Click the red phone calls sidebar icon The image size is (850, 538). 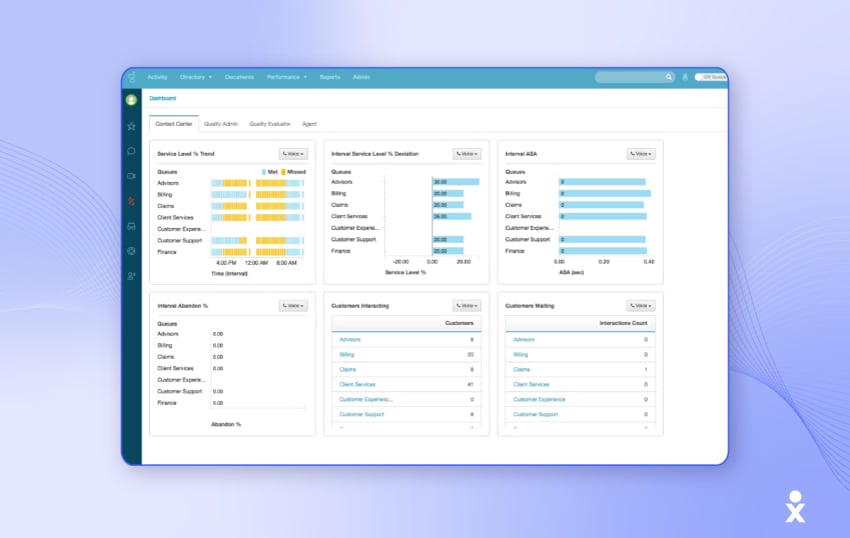(131, 201)
